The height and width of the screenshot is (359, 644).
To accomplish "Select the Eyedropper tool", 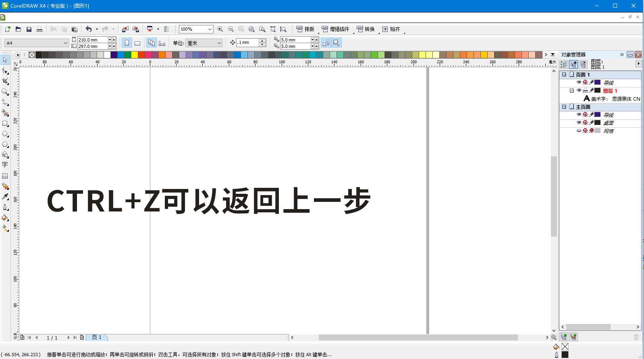I will [x=5, y=197].
